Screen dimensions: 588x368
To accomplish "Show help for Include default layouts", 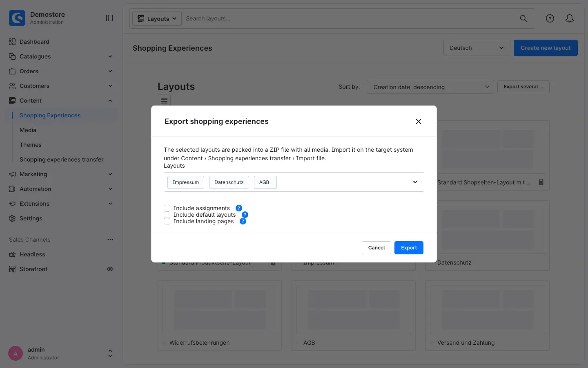I will pyautogui.click(x=245, y=215).
